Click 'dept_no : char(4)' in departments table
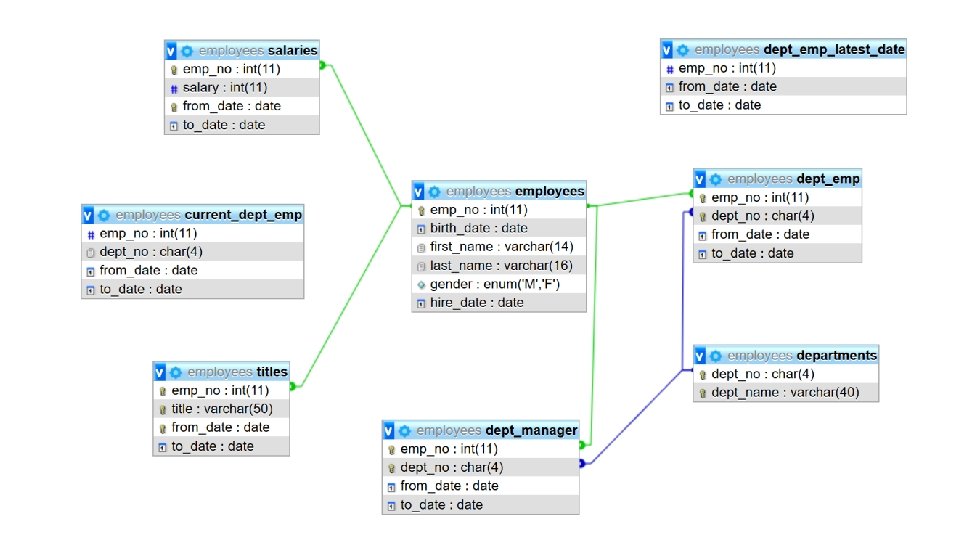This screenshot has height=540, width=960. tap(786, 374)
